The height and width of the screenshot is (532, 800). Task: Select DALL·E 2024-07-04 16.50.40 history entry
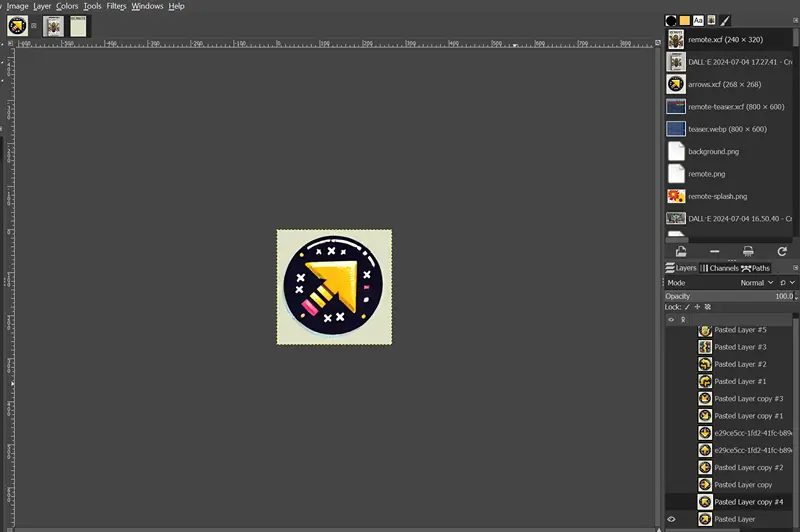(x=729, y=219)
